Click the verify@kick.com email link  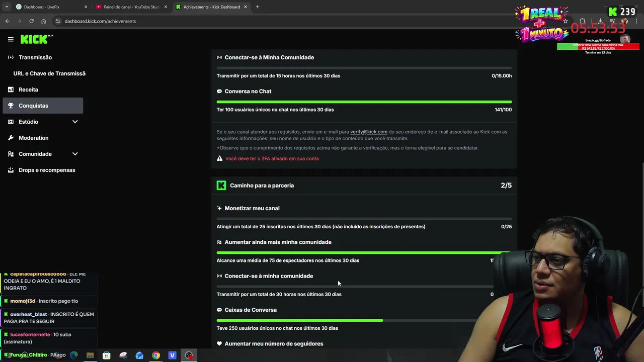369,132
